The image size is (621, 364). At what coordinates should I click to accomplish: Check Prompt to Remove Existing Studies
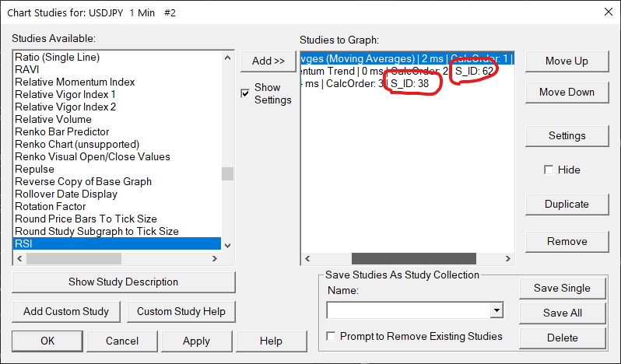[332, 336]
